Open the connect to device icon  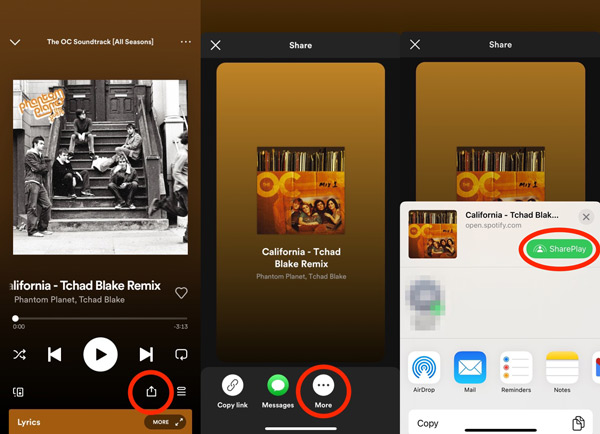18,392
